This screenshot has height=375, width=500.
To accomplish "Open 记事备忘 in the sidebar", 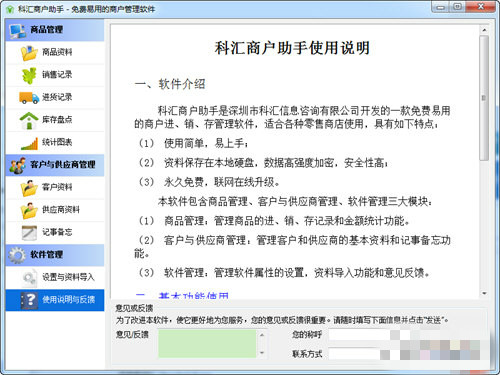I will pos(55,233).
